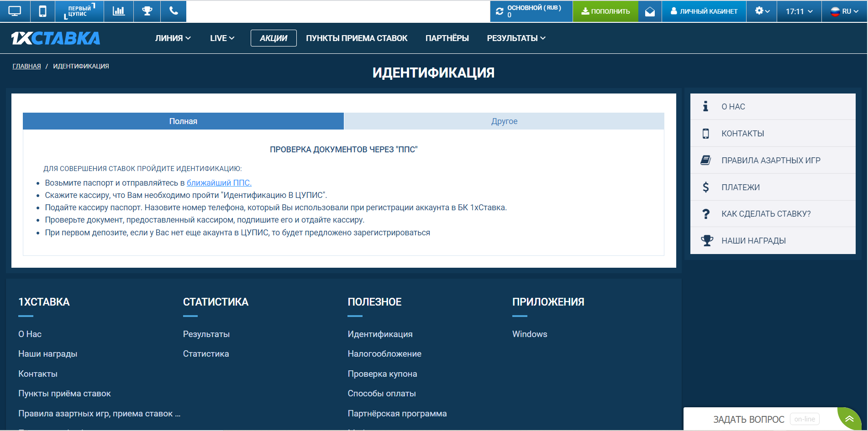The width and height of the screenshot is (868, 431).
Task: Open trophy icon in top bar
Action: pos(147,11)
